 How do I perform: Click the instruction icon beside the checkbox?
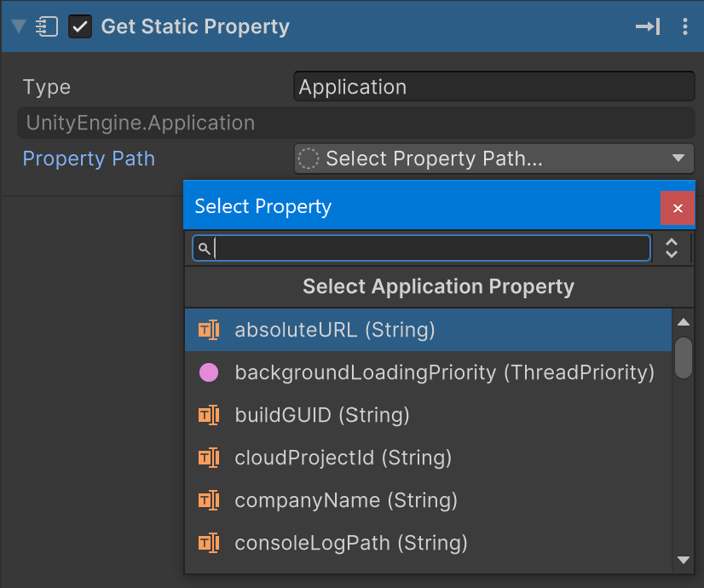pyautogui.click(x=47, y=26)
